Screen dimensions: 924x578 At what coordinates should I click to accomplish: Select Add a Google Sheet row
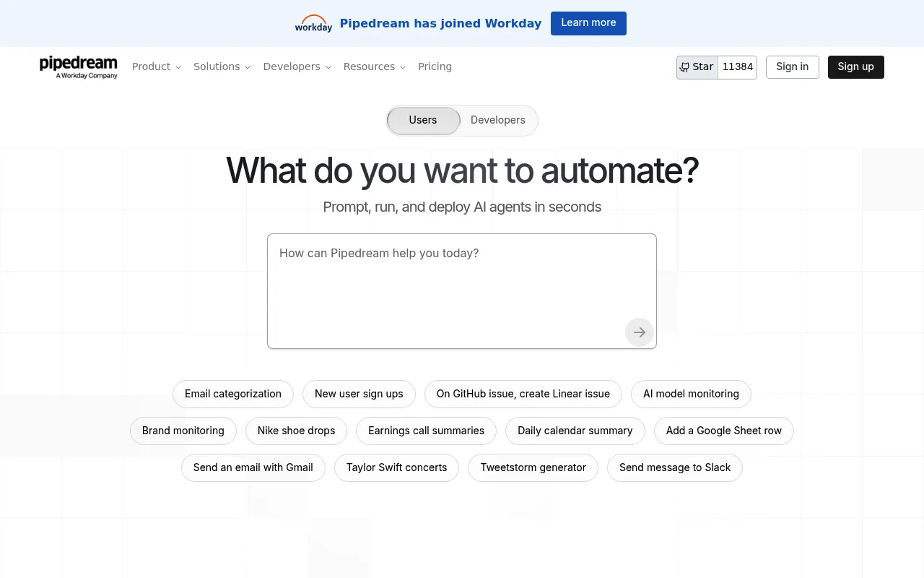coord(724,431)
